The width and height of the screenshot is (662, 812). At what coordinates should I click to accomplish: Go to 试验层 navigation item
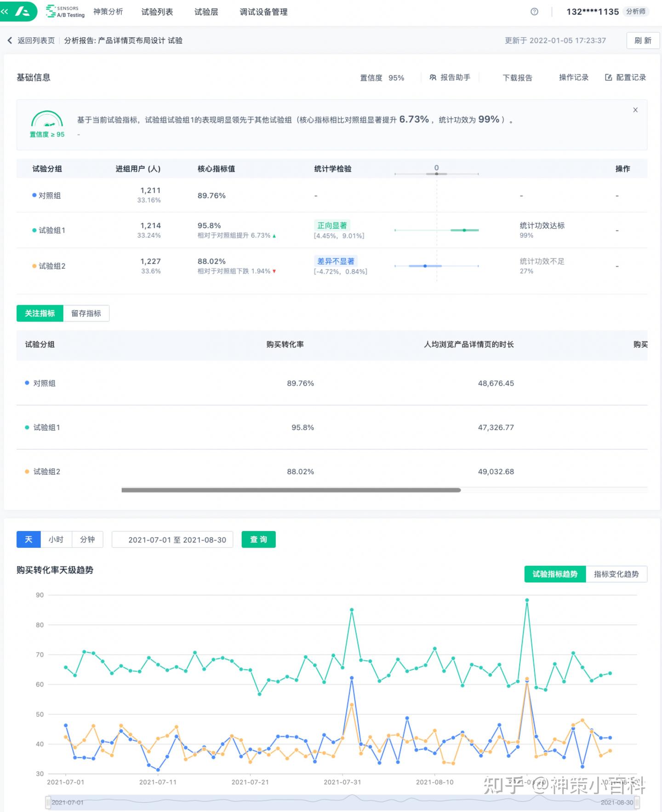pyautogui.click(x=206, y=12)
